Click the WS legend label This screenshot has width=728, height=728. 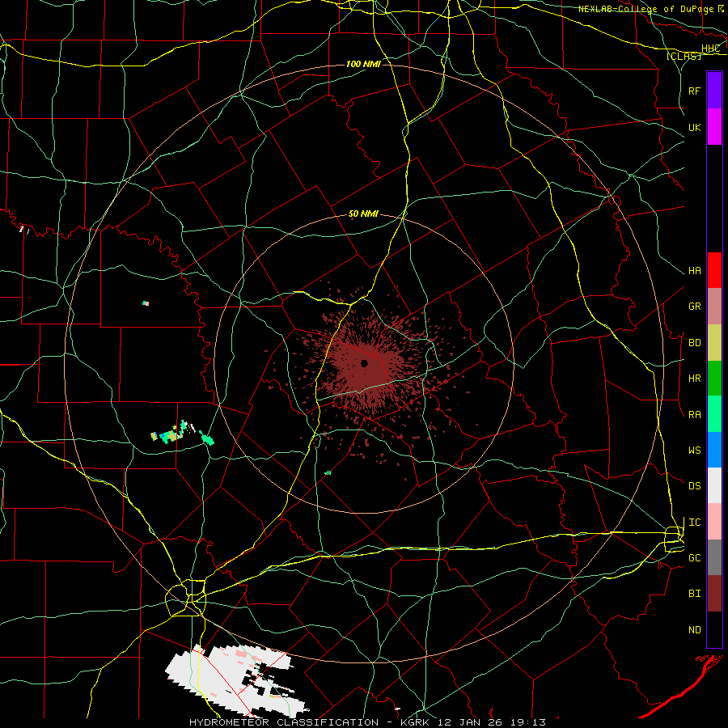point(694,450)
